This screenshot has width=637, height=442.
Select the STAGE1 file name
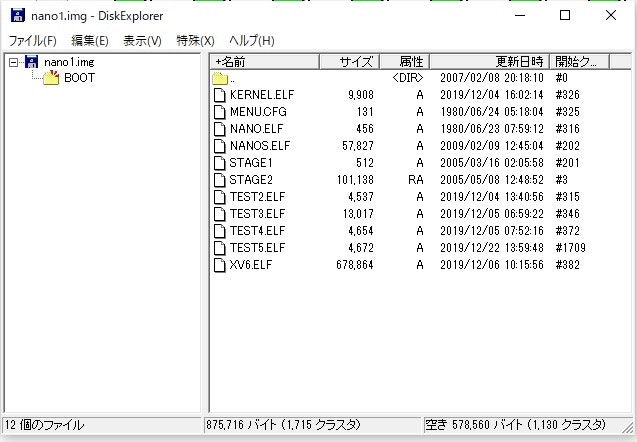coord(251,163)
